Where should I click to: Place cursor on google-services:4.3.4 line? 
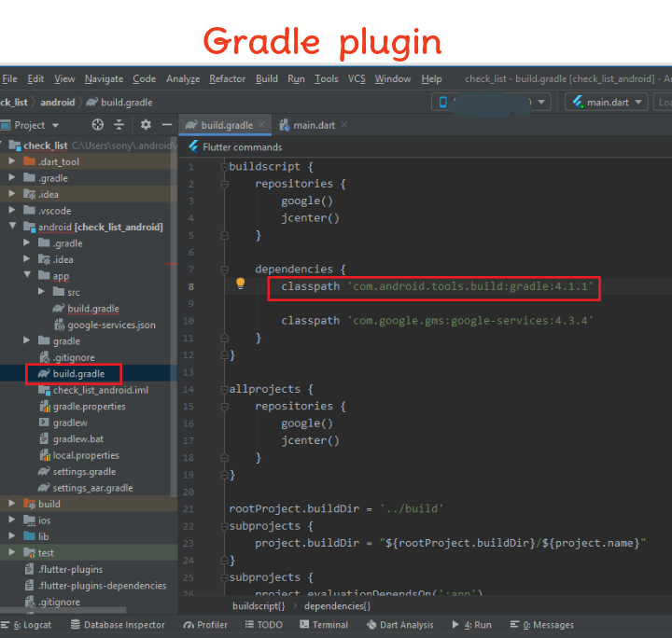(437, 321)
